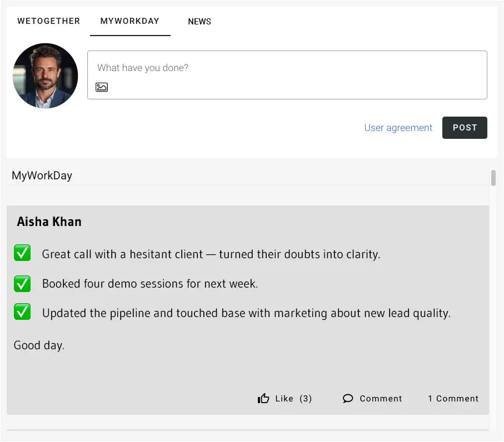Switch to the NEWS tab
The image size is (504, 442).
point(199,22)
